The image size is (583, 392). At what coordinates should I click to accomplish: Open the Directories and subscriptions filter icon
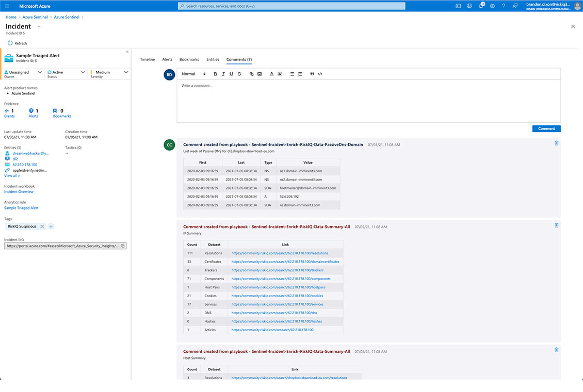coord(469,6)
